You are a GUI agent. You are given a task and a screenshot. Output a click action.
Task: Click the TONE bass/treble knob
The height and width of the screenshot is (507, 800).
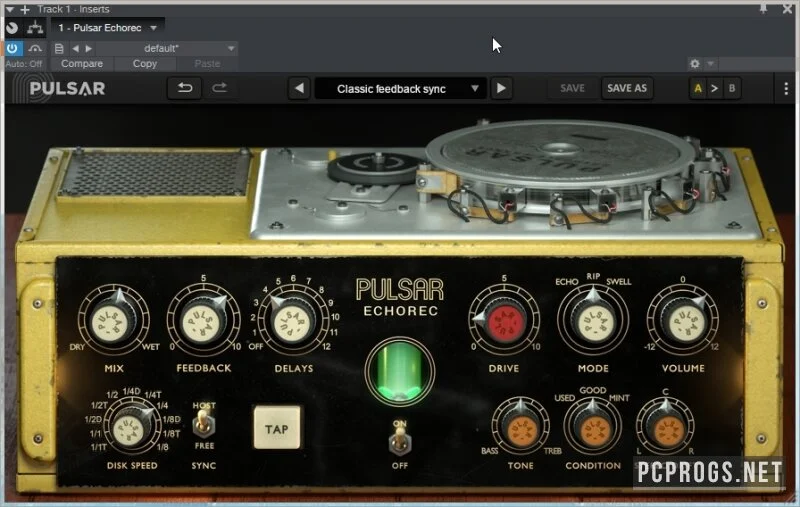(520, 427)
